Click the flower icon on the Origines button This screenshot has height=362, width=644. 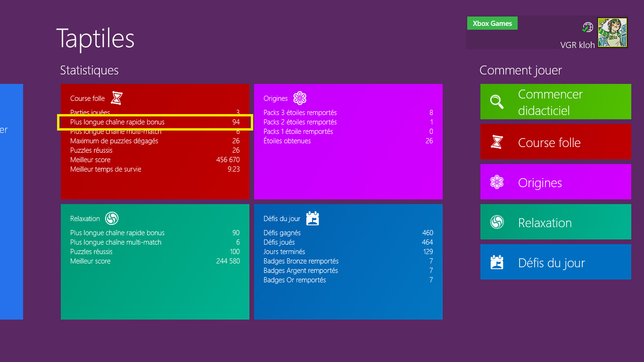[x=497, y=182]
